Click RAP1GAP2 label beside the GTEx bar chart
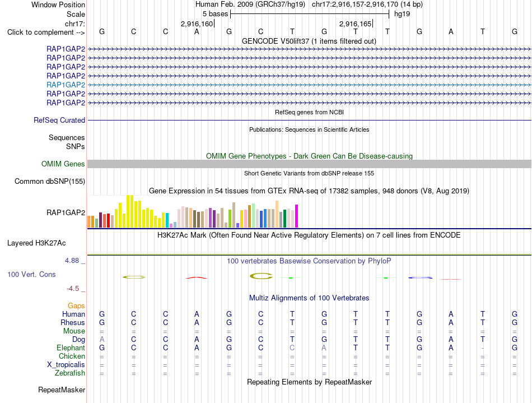Image resolution: width=532 pixels, height=403 pixels. pyautogui.click(x=66, y=212)
